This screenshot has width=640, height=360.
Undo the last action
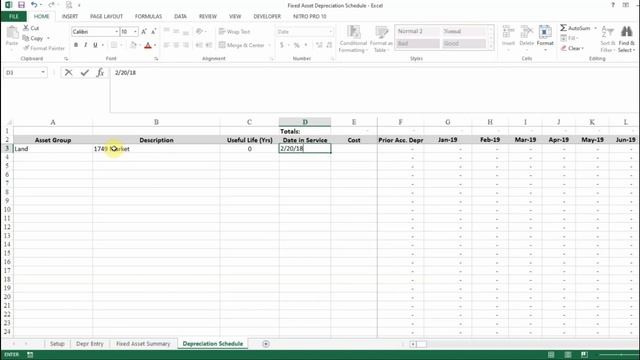click(x=34, y=5)
